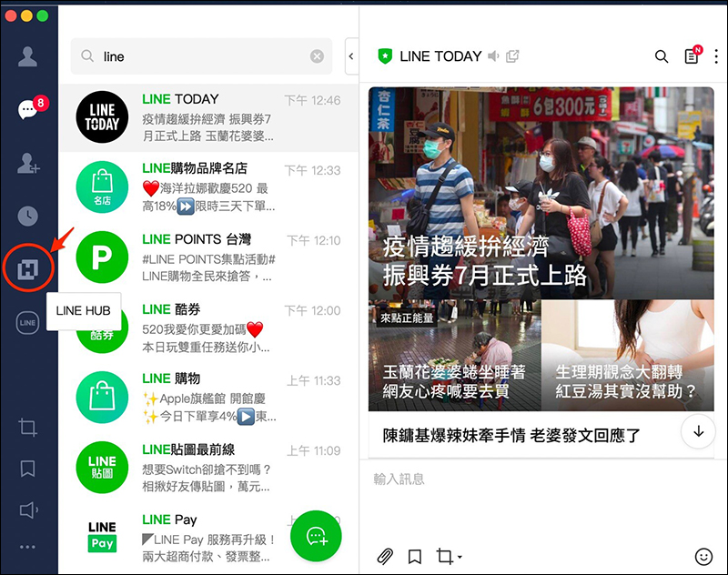Click screen capture icon in message toolbar
Viewport: 728px width, 575px height.
click(444, 556)
